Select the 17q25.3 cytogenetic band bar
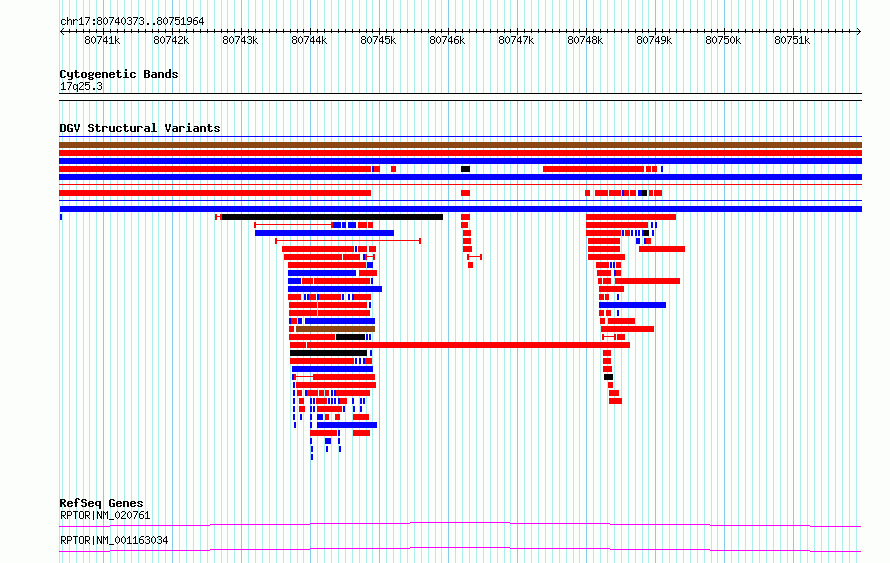Viewport: 890px width, 563px height. [x=460, y=97]
